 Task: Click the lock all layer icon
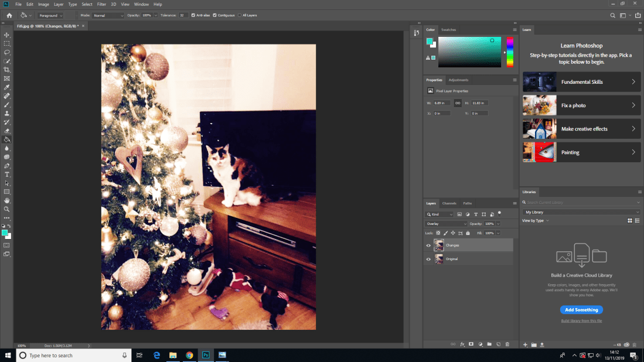(x=468, y=233)
